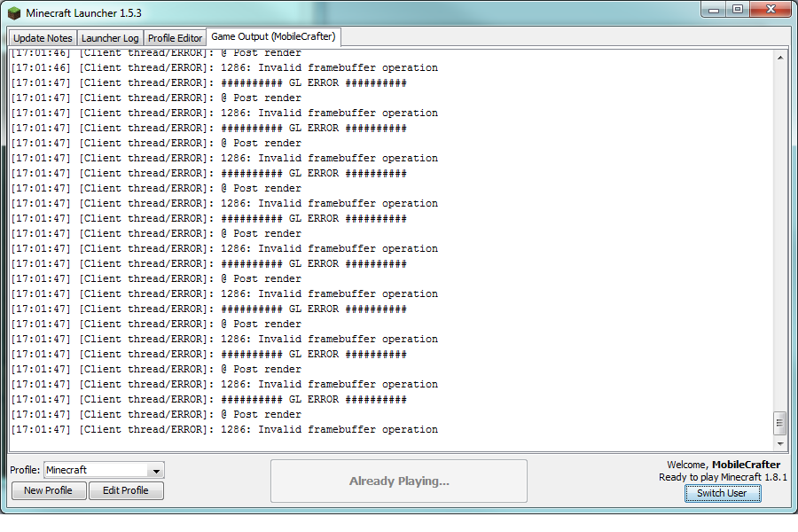Click the New Profile button
Image resolution: width=798 pixels, height=532 pixels.
49,490
